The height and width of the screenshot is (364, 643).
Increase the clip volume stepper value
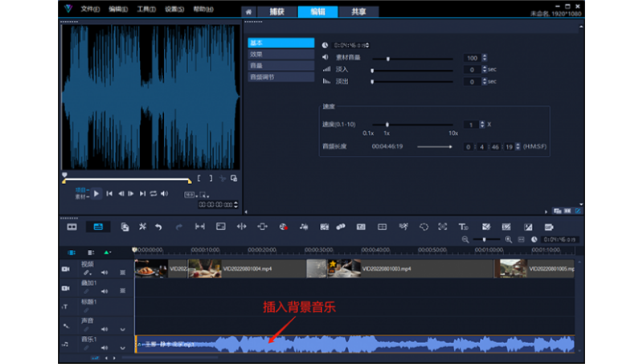point(485,56)
